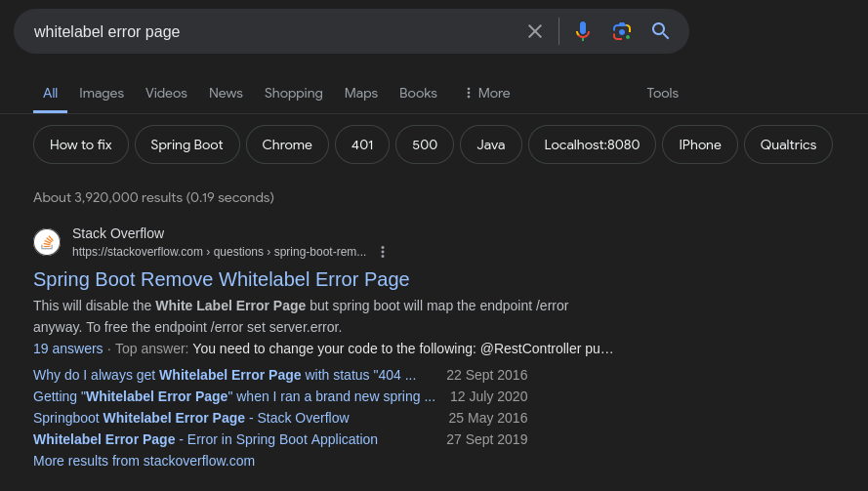This screenshot has width=868, height=491.
Task: Click the stackoverflow.com URL breadcrumb
Action: pos(220,252)
